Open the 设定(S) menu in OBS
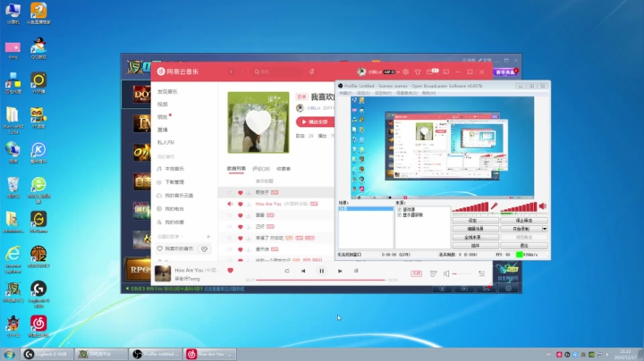644x361 pixels. pyautogui.click(x=363, y=93)
